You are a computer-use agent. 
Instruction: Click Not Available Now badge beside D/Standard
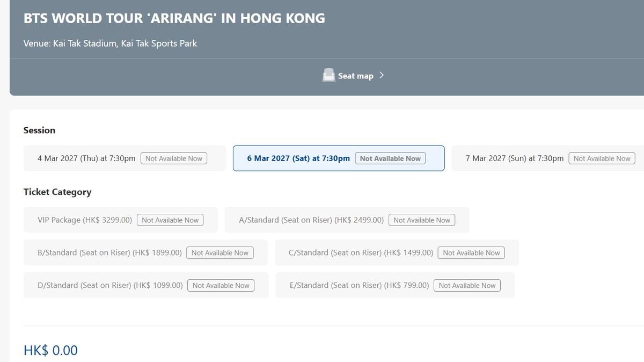[x=221, y=286]
